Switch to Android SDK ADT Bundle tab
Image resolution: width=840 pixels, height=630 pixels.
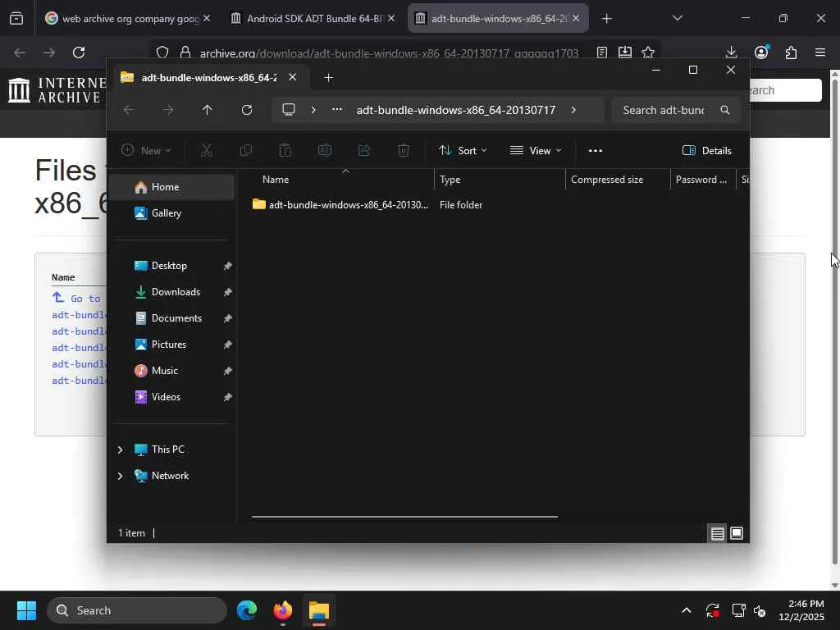point(313,18)
